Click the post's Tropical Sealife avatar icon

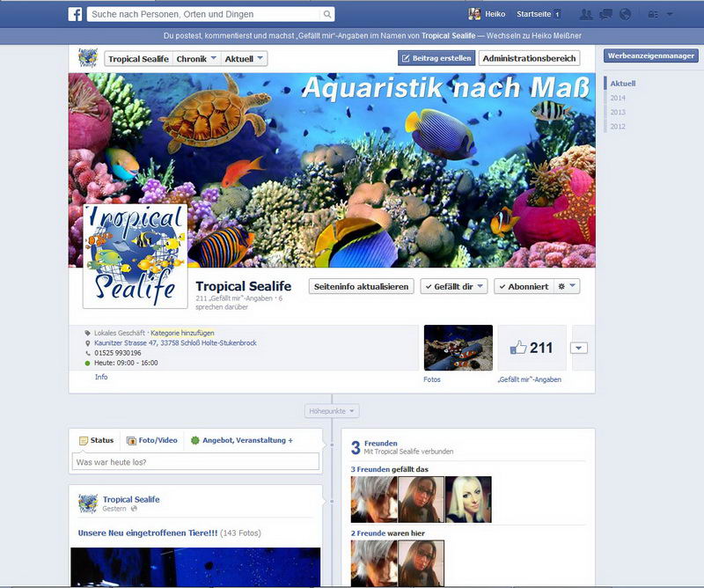88,503
